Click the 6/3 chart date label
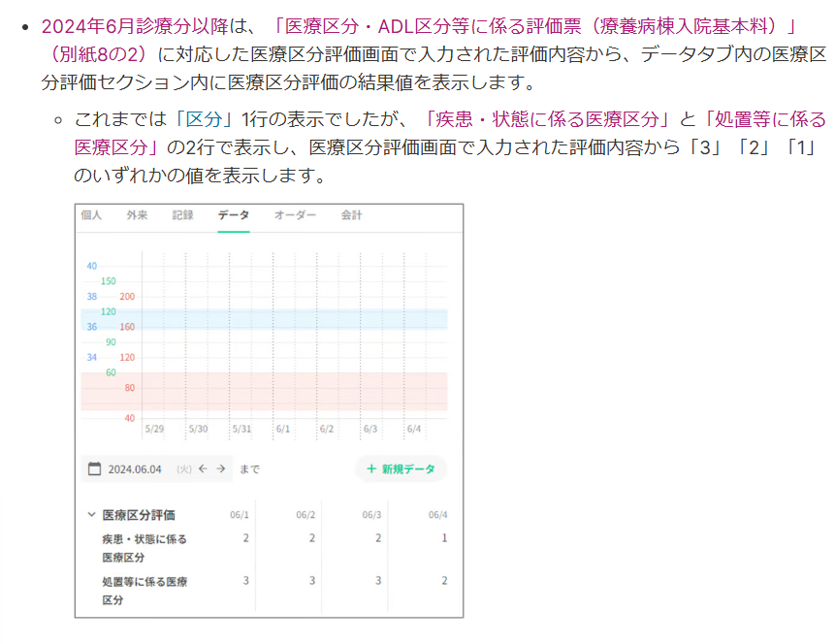835x644 pixels. point(370,429)
